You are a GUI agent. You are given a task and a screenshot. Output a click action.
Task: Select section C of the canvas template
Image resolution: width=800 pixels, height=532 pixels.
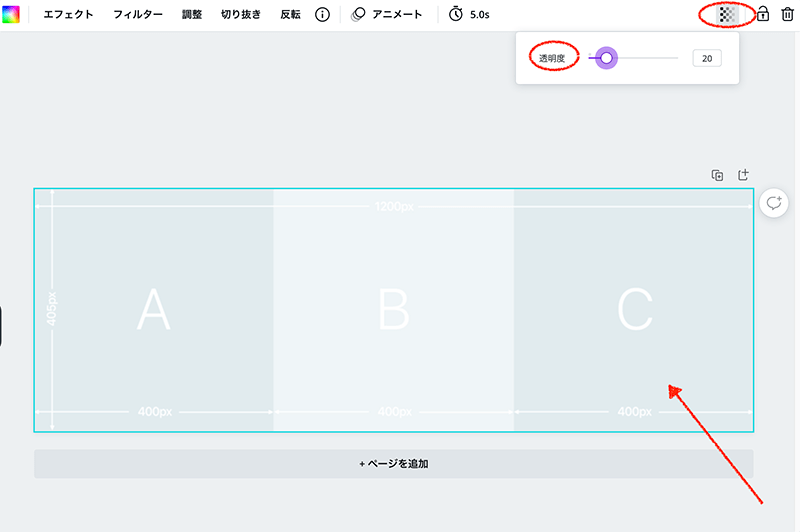click(x=633, y=310)
